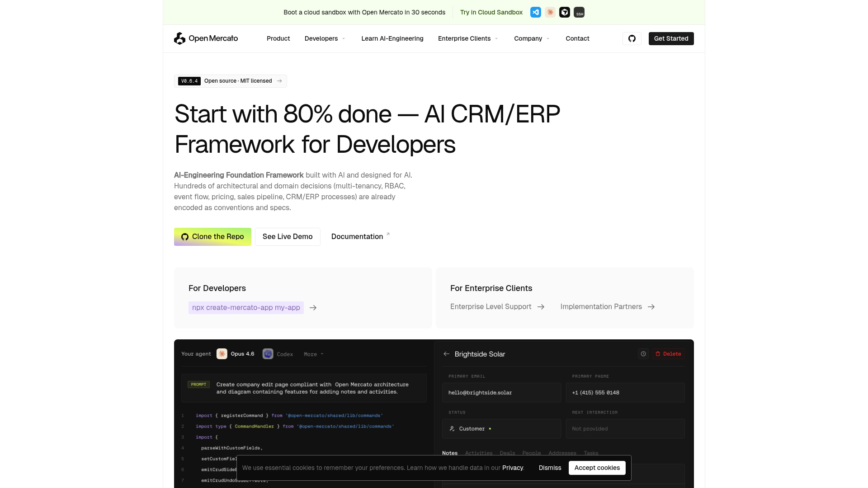Open the Product menu item
The image size is (868, 488).
278,38
